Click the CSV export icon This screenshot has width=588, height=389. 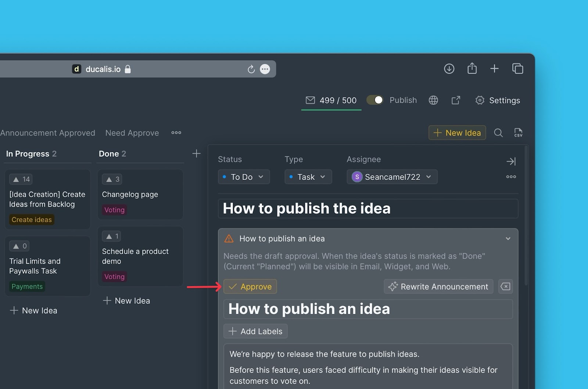[518, 133]
